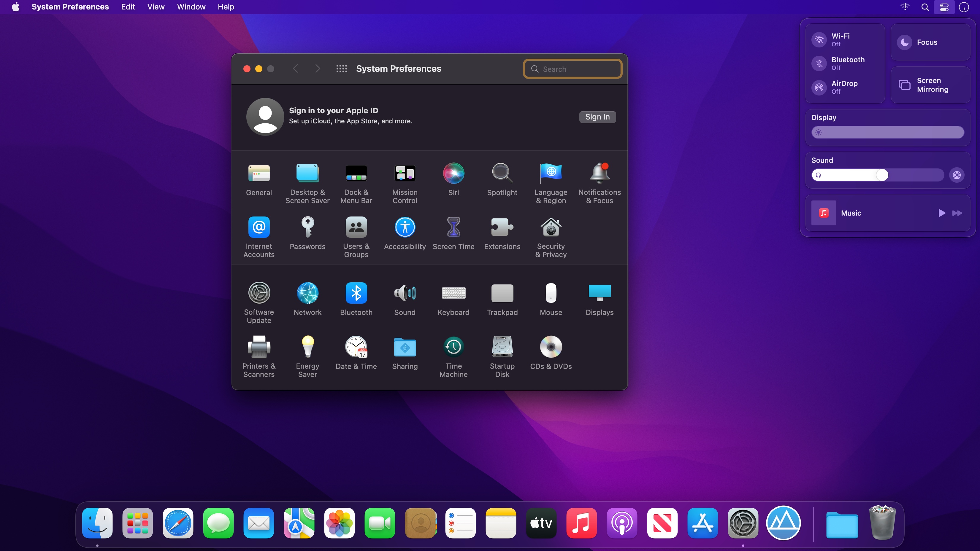980x551 pixels.
Task: Open Security & Privacy preferences
Action: click(551, 238)
